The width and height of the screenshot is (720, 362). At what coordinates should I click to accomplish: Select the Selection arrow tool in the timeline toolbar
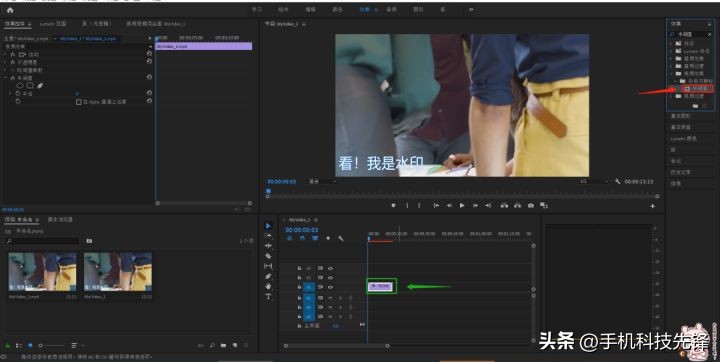269,226
